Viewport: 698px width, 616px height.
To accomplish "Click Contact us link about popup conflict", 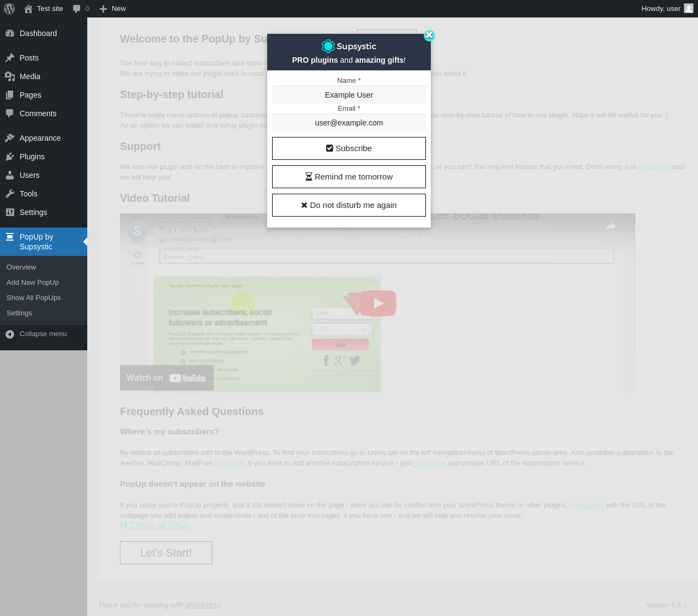I will tap(587, 505).
